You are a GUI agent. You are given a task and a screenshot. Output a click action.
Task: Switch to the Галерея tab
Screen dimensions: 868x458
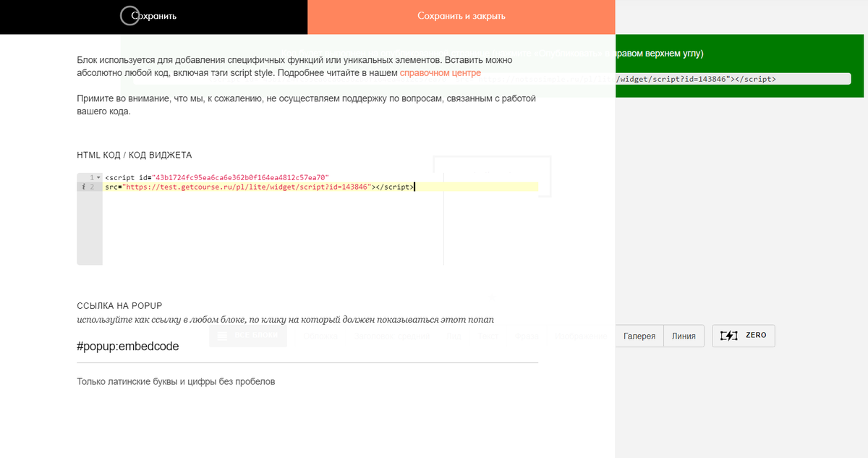point(639,336)
